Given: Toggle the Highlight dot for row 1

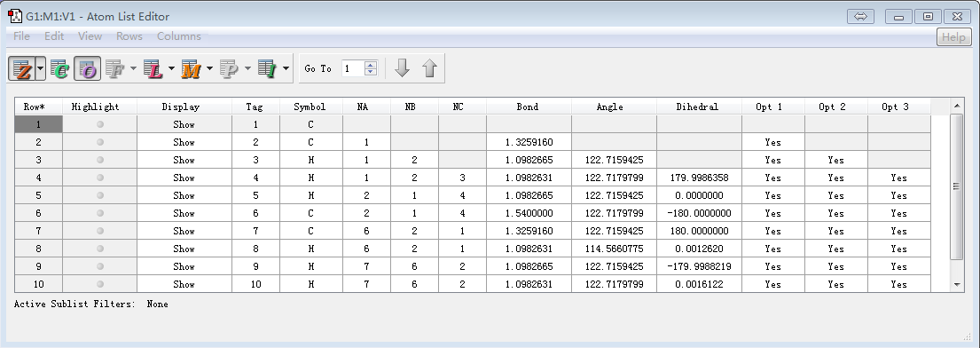Looking at the screenshot, I should tap(100, 124).
